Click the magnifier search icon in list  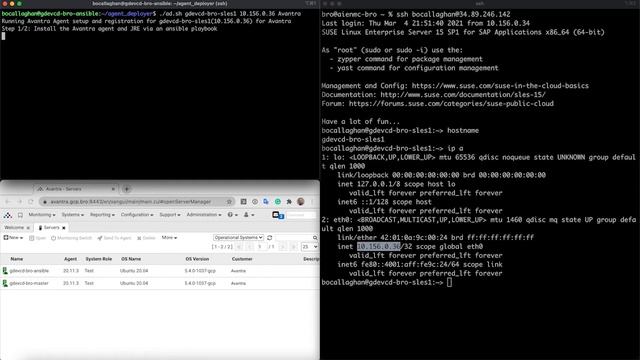coord(315,238)
